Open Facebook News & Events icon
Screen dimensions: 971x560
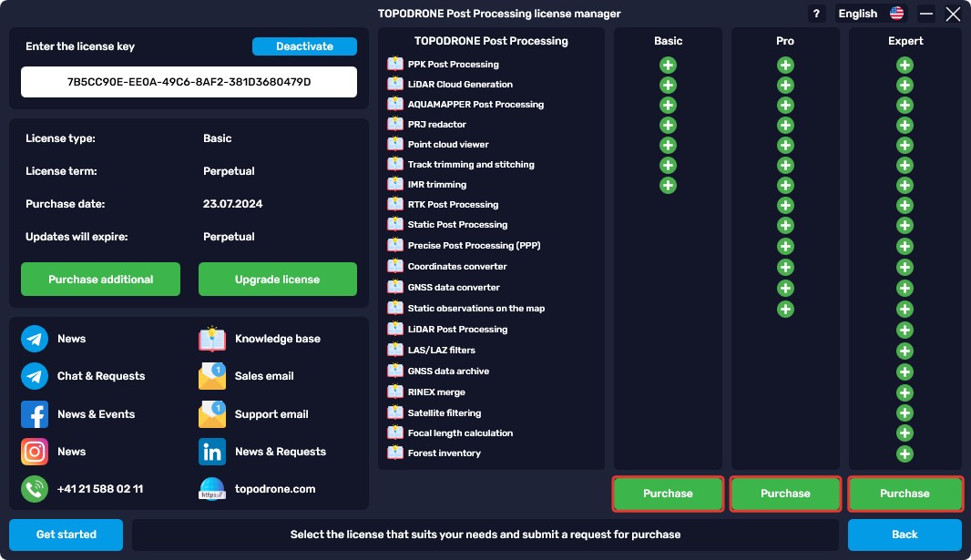(x=35, y=414)
